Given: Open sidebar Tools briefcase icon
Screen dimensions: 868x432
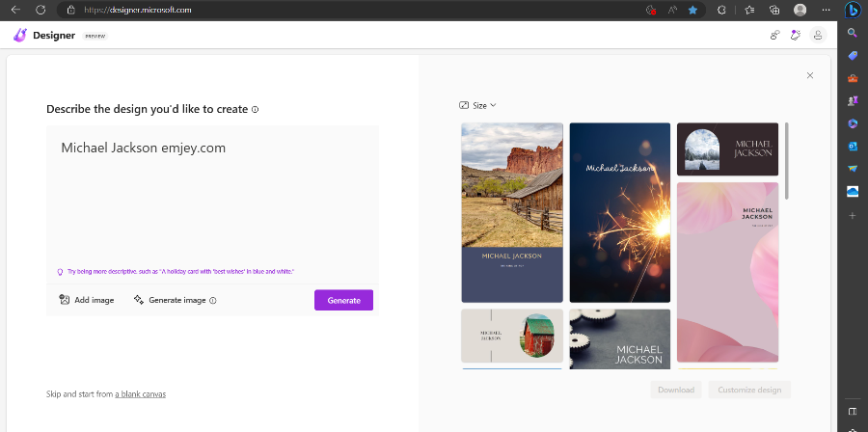Looking at the screenshot, I should coord(853,78).
